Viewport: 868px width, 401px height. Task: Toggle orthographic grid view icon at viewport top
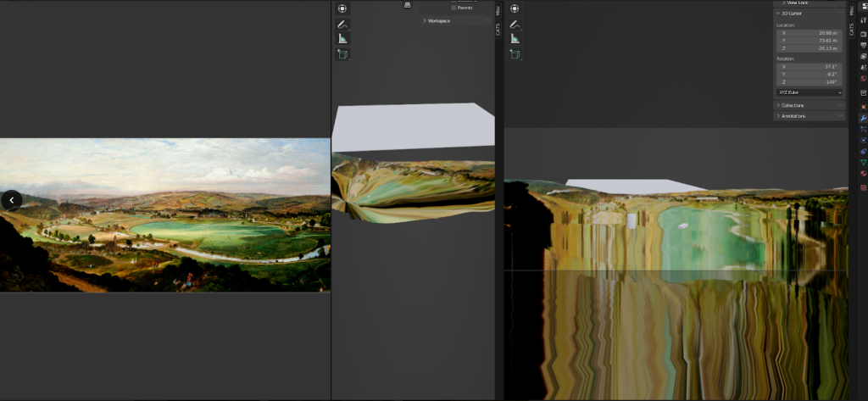[408, 4]
